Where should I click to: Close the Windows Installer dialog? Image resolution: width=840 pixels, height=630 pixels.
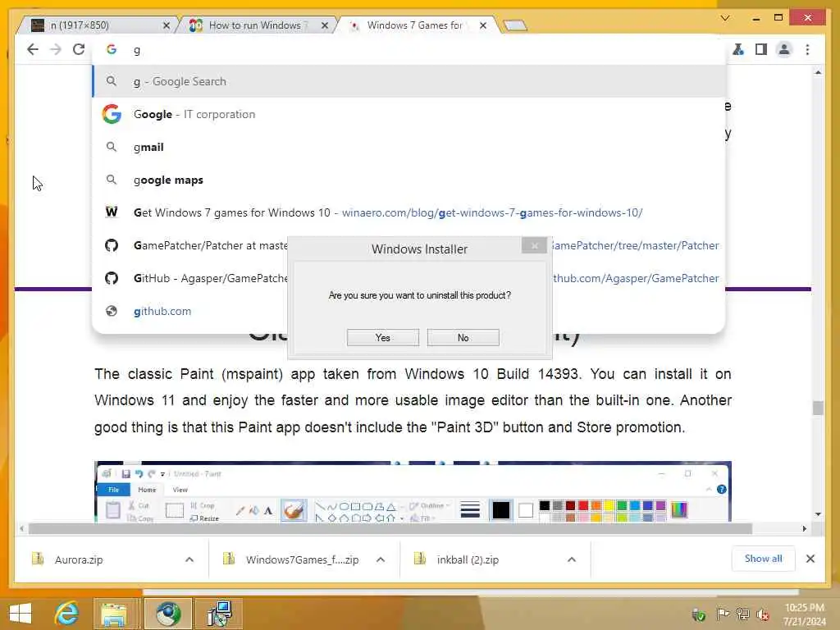tap(534, 245)
